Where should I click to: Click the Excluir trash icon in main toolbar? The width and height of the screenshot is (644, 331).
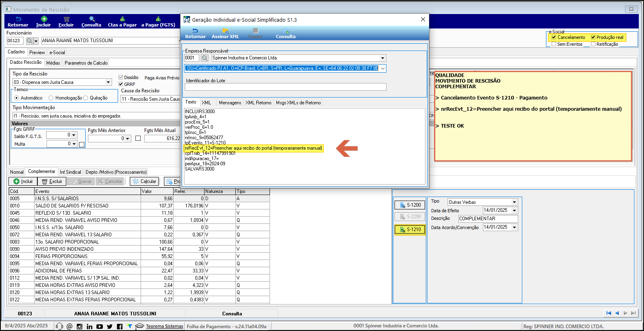click(67, 19)
